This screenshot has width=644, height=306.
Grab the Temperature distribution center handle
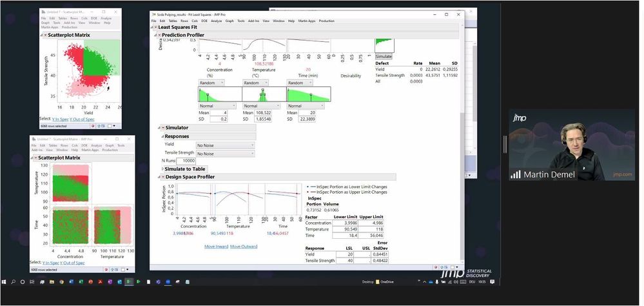pyautogui.click(x=262, y=89)
